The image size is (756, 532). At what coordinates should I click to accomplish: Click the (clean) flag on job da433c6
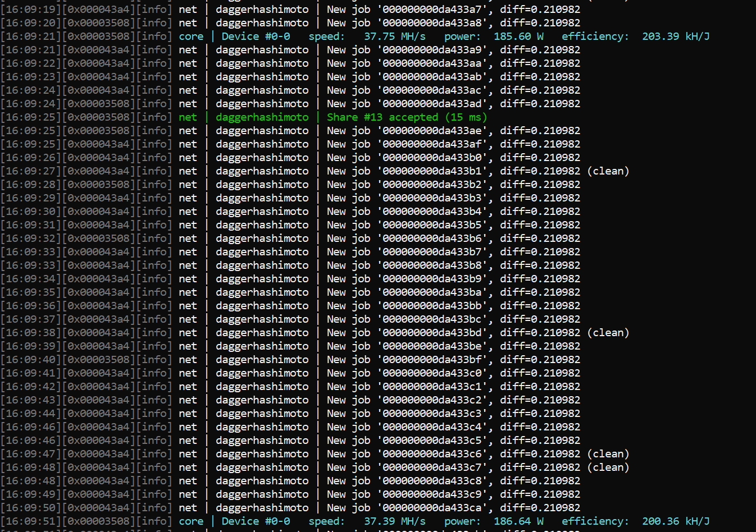click(608, 454)
